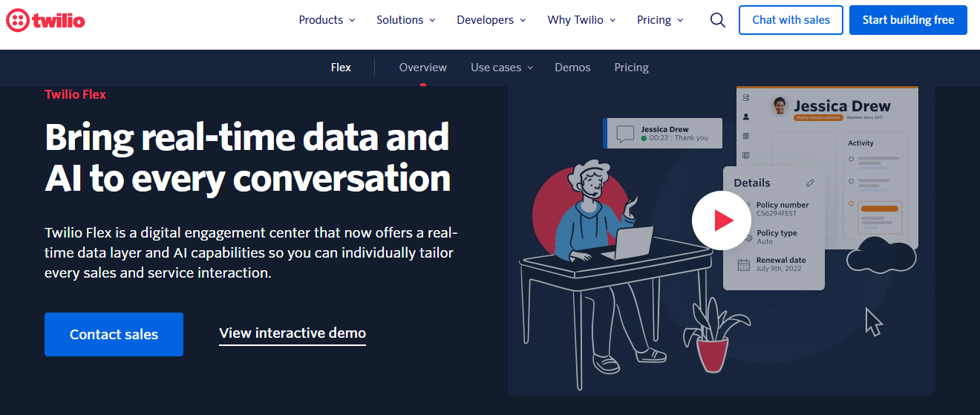Expand the Solutions menu
Viewport: 980px width, 415px height.
tap(406, 20)
